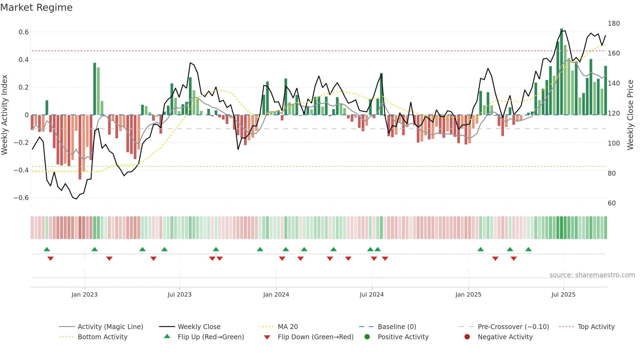Toggle the Pre-Crossover (−0.10) legend entry

tap(504, 327)
